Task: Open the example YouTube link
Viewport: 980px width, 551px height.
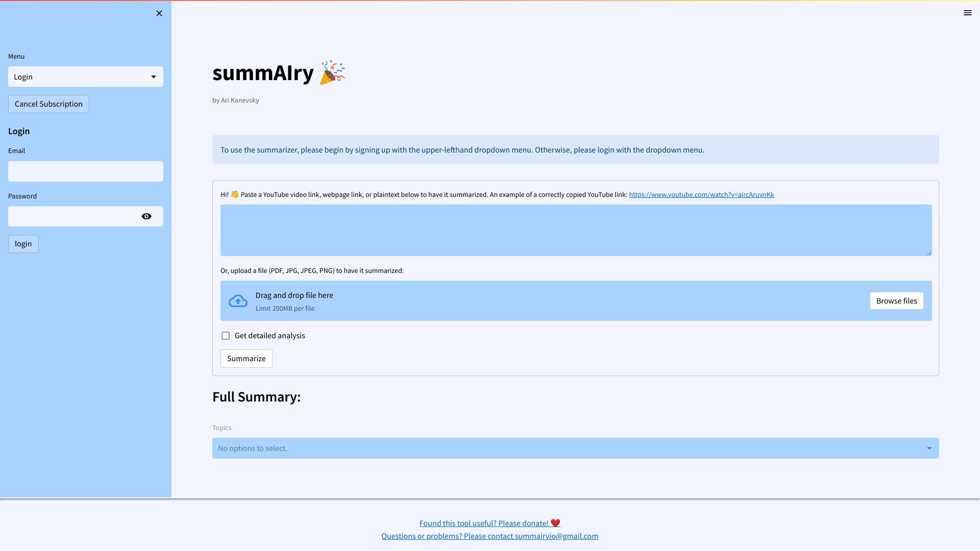Action: [701, 195]
